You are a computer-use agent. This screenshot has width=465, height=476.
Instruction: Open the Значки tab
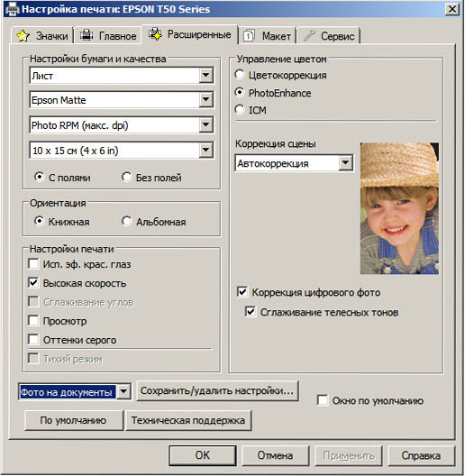[x=42, y=36]
